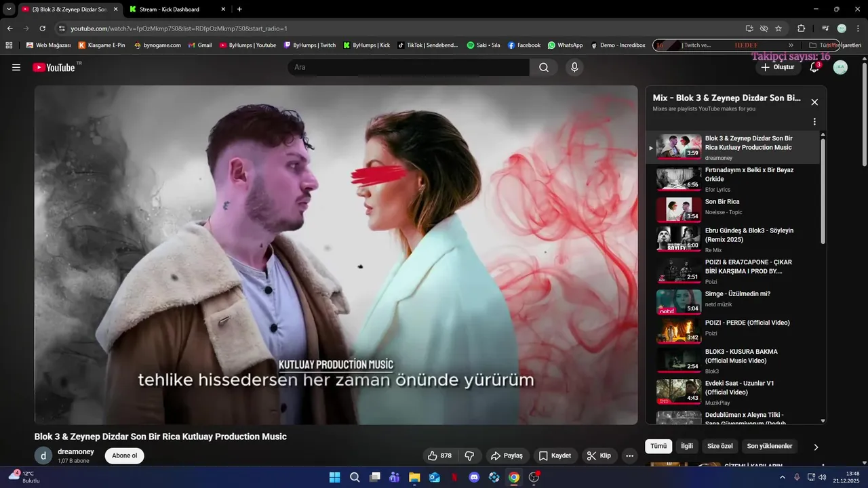Switch to the Stream - Kick Dashboard tab
Viewport: 868px width, 488px height.
coord(176,9)
